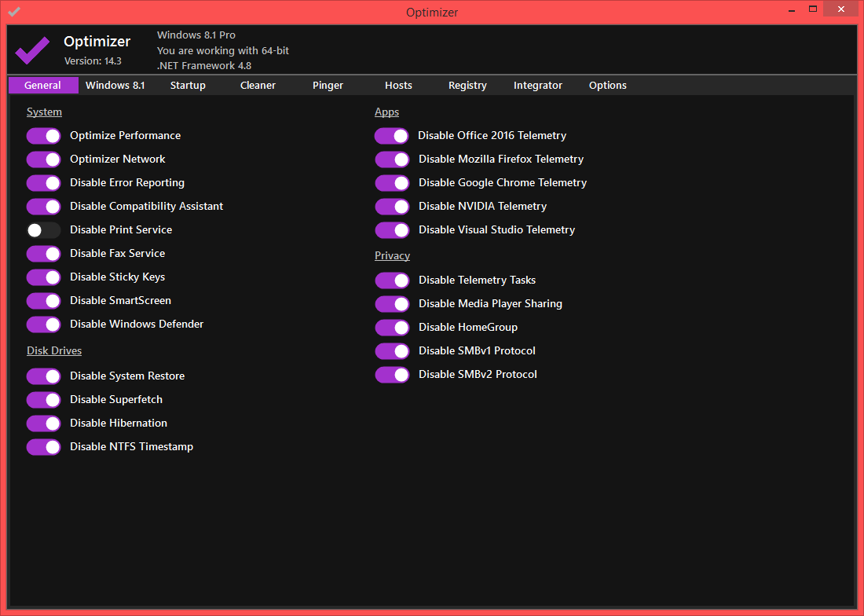Toggle Disable SMBv2 Protocol switch
Image resolution: width=864 pixels, height=616 pixels.
point(392,375)
